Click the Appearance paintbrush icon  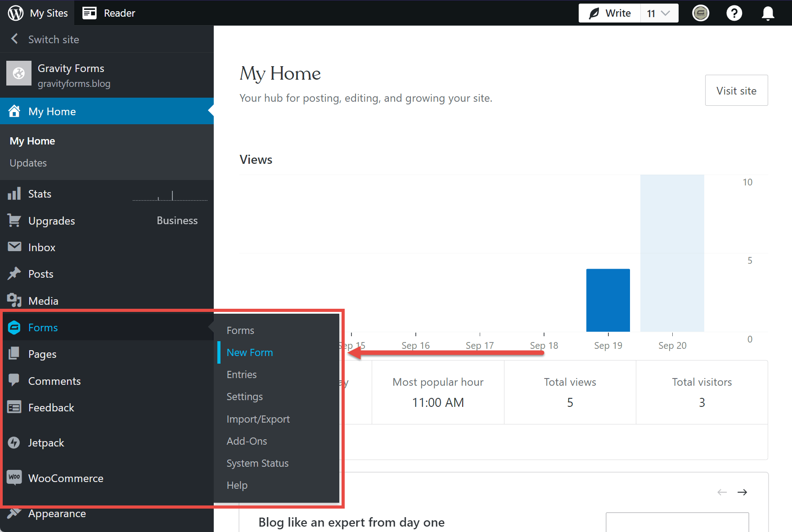pos(14,513)
